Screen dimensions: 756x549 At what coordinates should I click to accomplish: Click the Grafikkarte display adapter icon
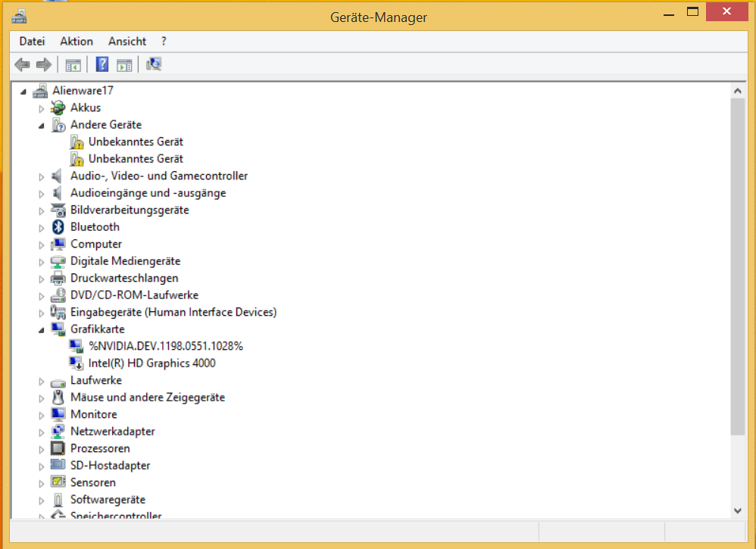point(58,329)
